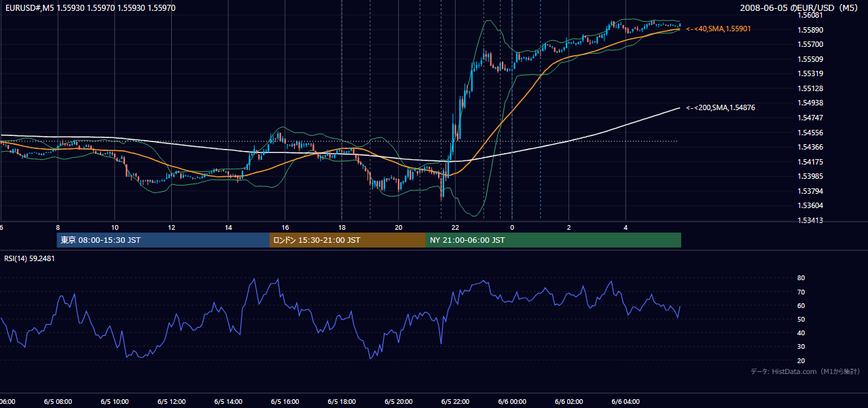868x408 pixels.
Task: Click hour 16 on the price chart axis
Action: click(x=285, y=228)
